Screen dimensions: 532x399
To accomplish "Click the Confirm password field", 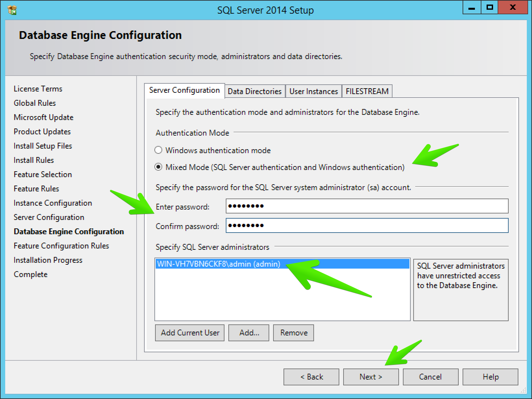I will click(x=367, y=225).
